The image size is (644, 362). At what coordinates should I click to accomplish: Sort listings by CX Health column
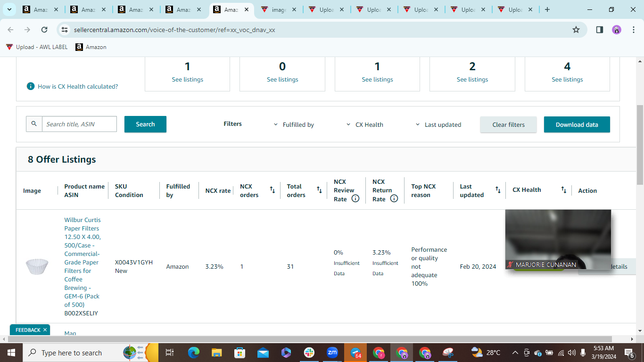pos(564,190)
